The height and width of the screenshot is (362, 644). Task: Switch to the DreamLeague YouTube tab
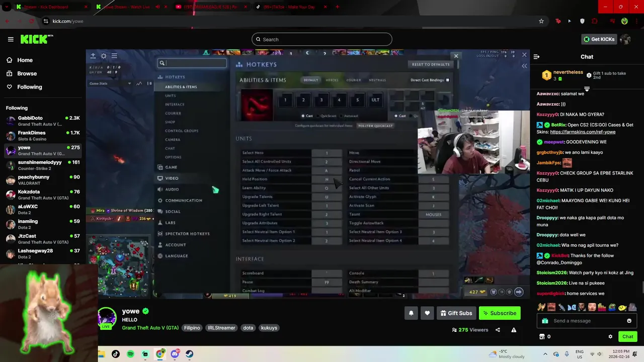pyautogui.click(x=211, y=7)
